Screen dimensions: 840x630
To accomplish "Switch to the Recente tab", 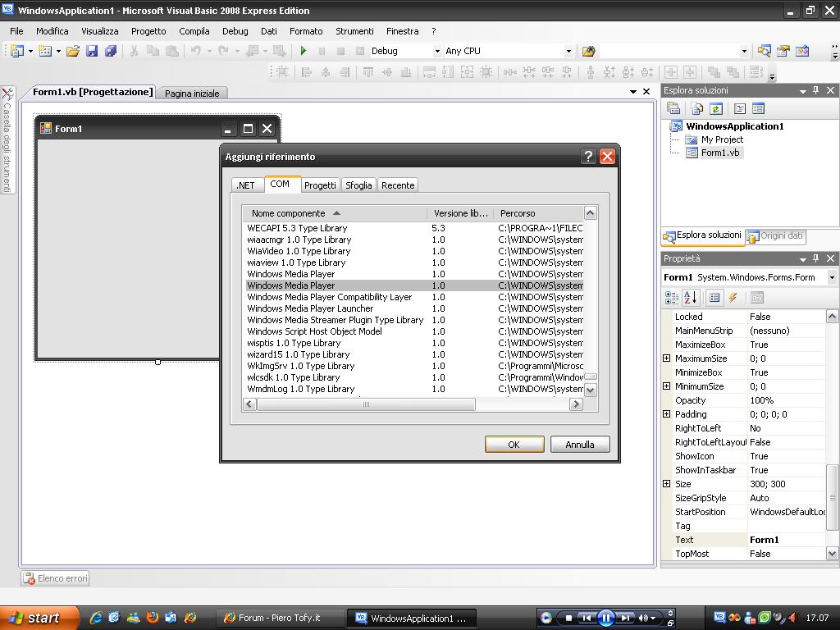I will (x=398, y=185).
